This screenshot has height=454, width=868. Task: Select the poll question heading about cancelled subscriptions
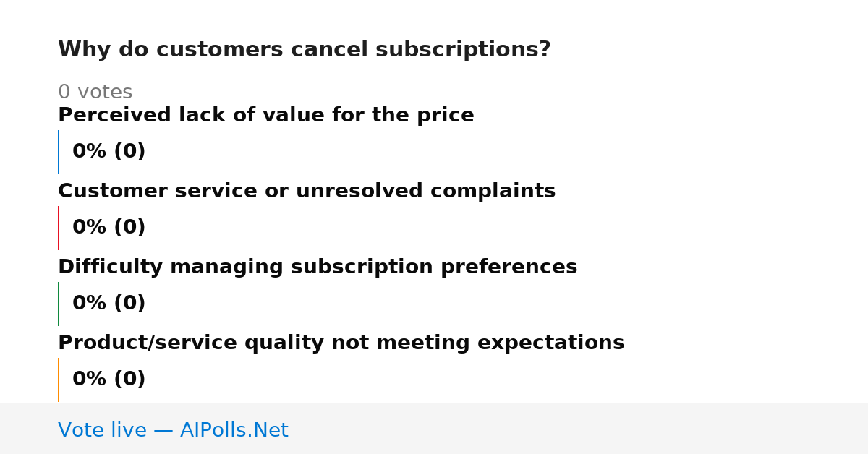[305, 50]
